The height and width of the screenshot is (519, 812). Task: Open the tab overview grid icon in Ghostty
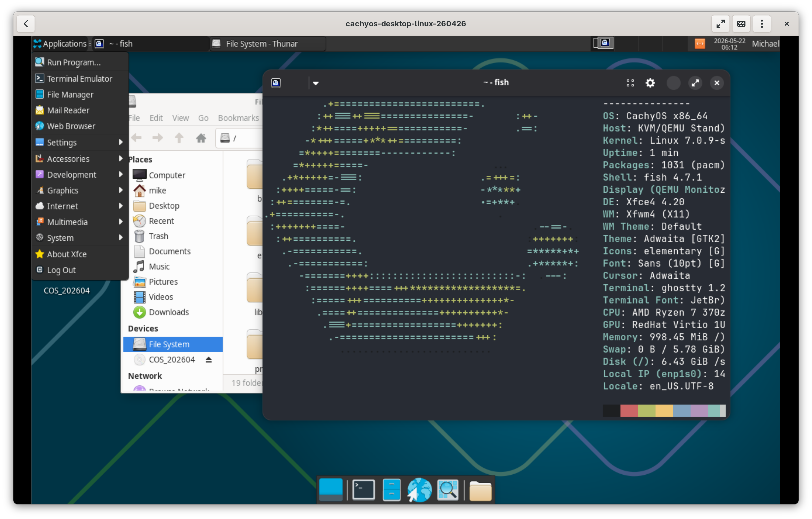point(630,83)
